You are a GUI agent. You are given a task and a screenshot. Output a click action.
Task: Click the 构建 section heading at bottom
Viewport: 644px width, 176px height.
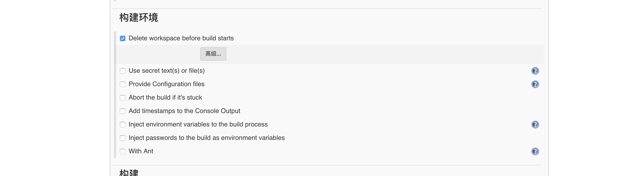tap(129, 173)
